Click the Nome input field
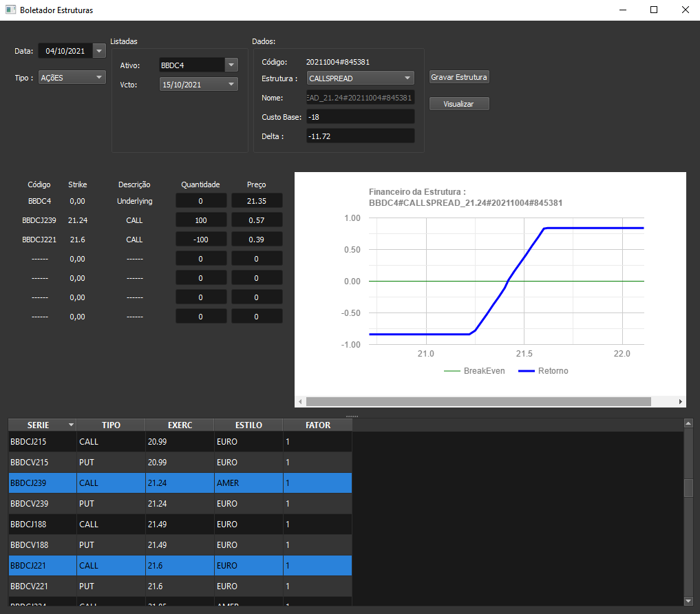700x614 pixels. point(360,98)
